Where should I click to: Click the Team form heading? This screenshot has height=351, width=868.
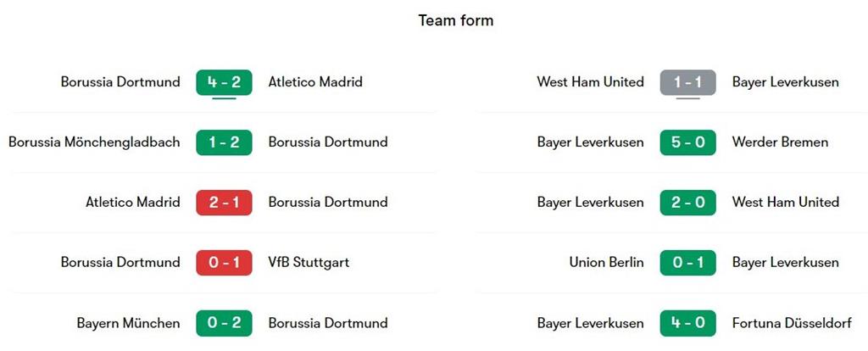(x=456, y=20)
